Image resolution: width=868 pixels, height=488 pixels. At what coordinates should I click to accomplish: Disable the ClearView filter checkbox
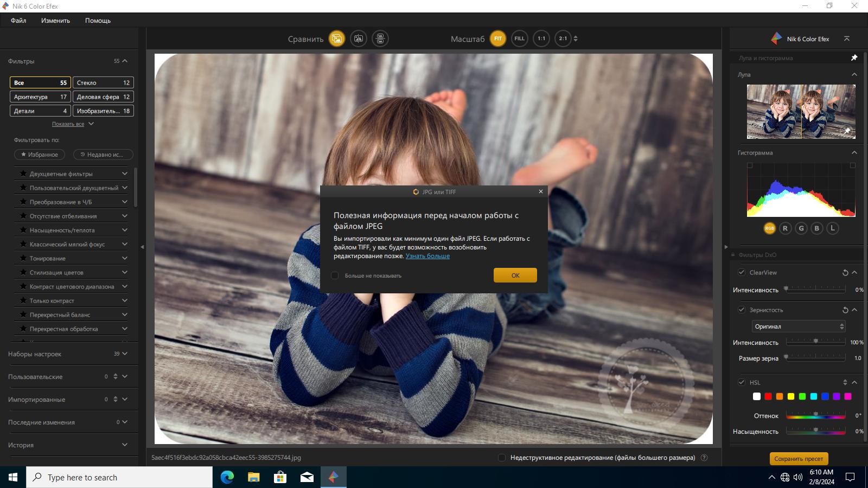[742, 272]
